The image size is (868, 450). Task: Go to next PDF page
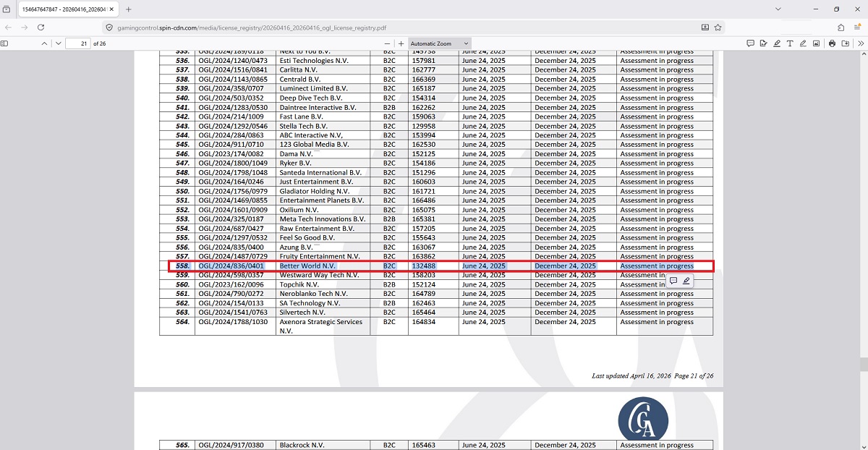59,43
